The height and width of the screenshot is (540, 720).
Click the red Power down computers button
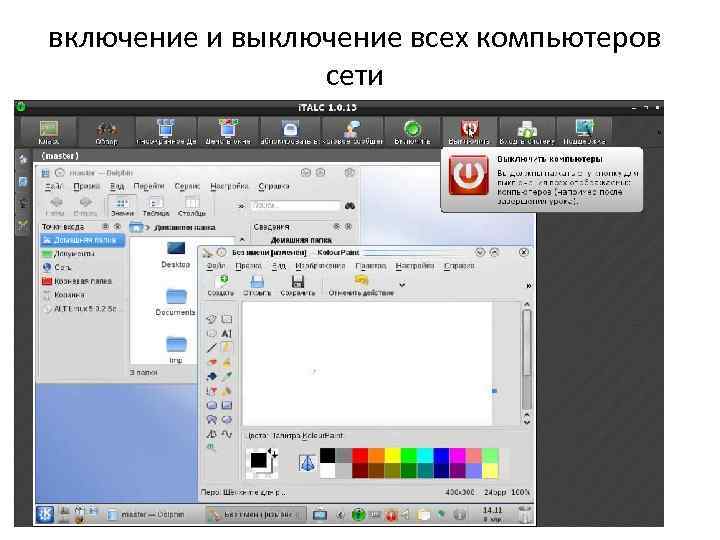point(469,132)
